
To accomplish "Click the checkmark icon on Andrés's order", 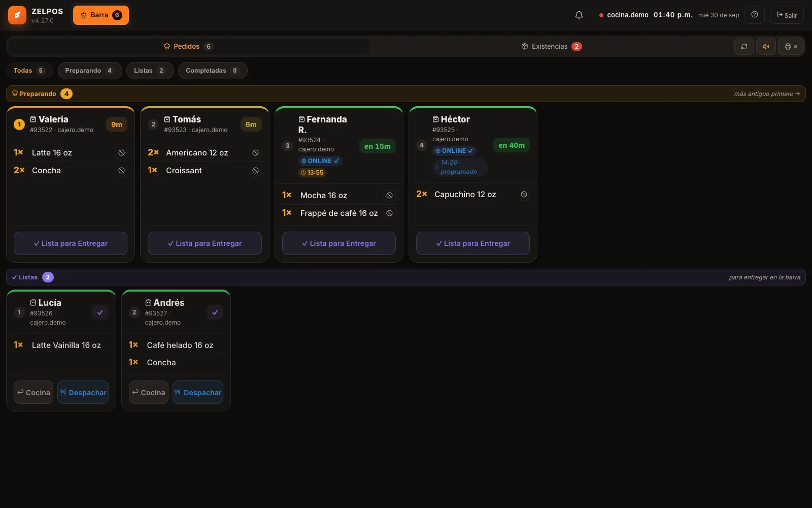I will [215, 312].
